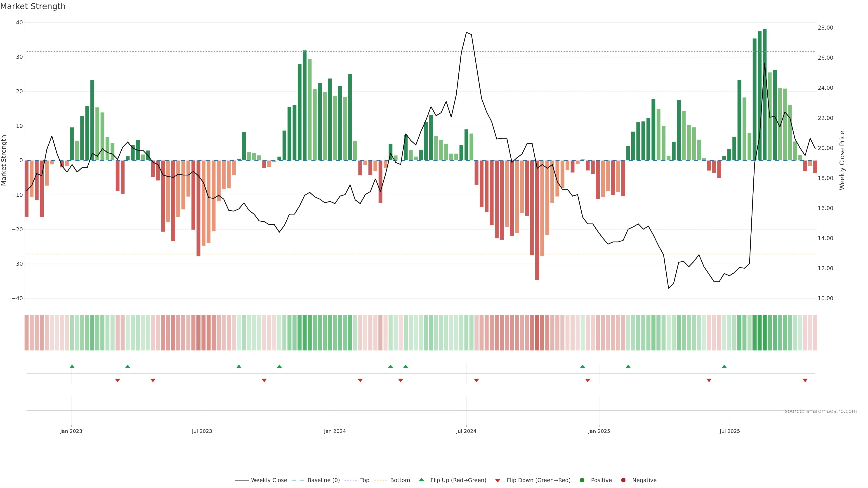This screenshot has height=488, width=868.
Task: Click the Jul 2025 x-axis label
Action: pyautogui.click(x=729, y=431)
